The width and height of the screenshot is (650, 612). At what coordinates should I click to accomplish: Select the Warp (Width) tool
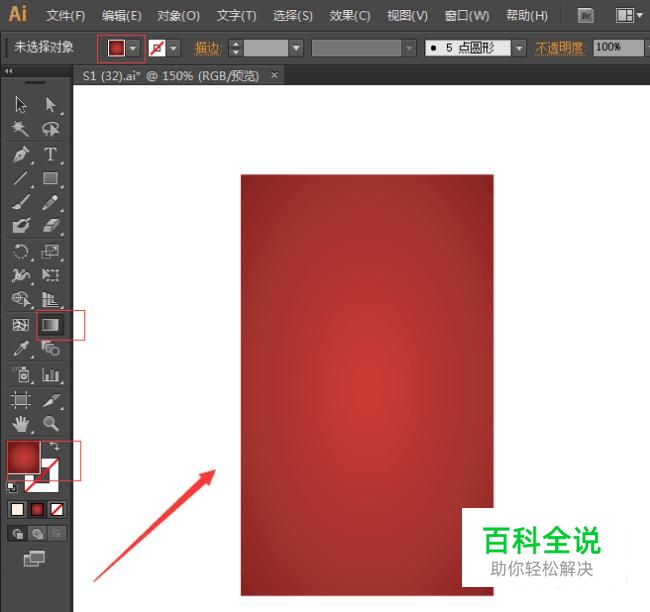point(21,275)
